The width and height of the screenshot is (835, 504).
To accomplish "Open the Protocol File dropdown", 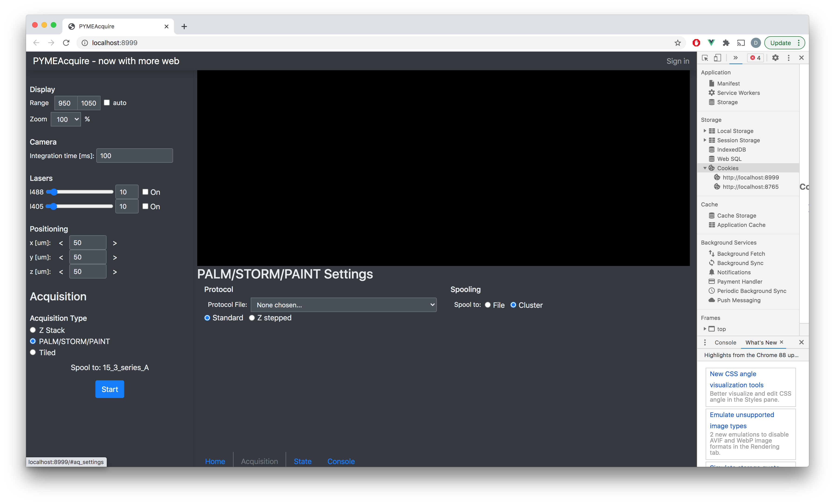I will (343, 305).
